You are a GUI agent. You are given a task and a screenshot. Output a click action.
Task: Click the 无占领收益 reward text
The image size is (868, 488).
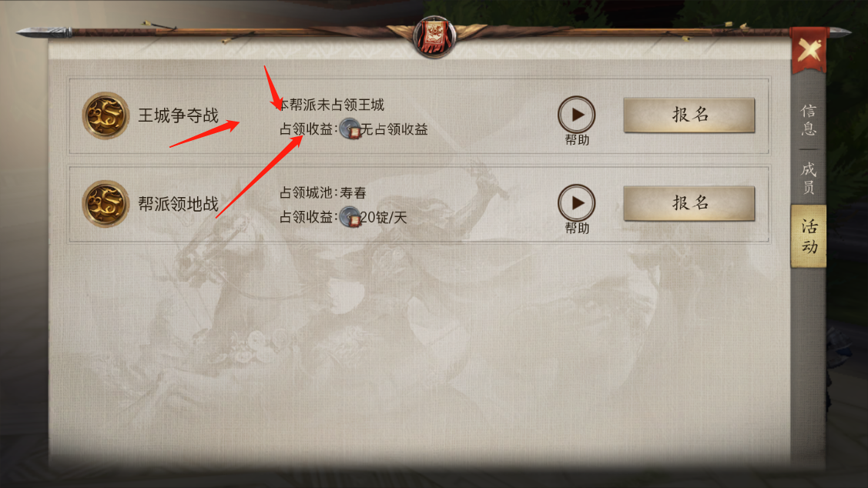(x=394, y=129)
